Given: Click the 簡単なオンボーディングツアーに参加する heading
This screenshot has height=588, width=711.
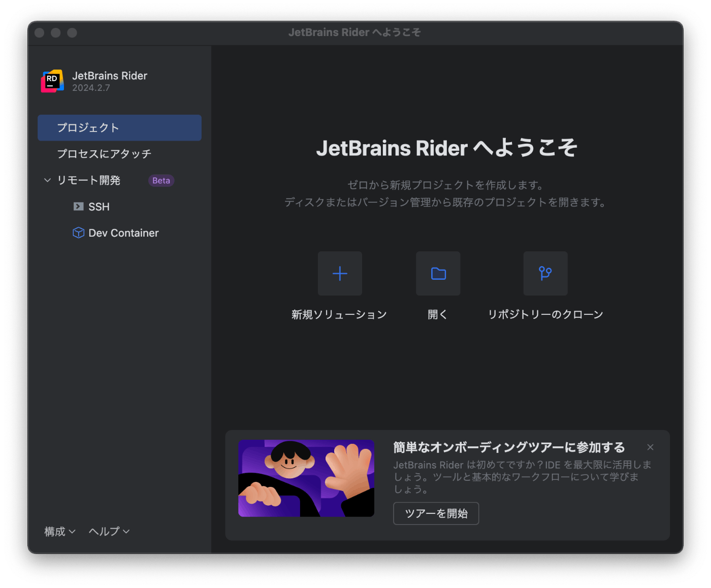Looking at the screenshot, I should tap(509, 447).
